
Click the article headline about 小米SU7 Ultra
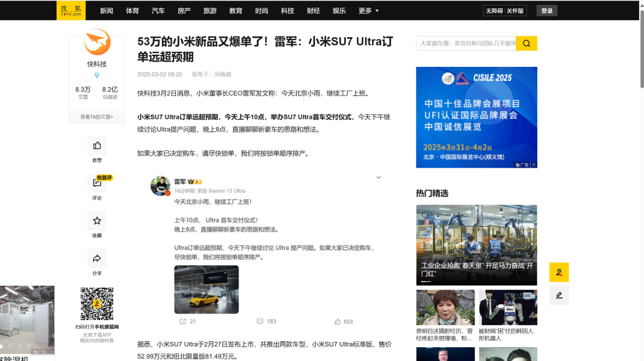click(x=265, y=50)
